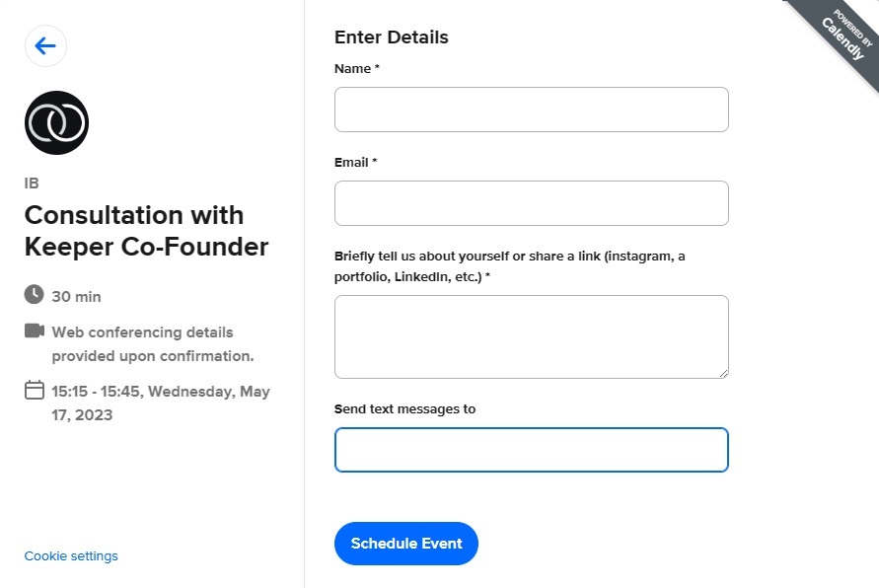
Task: Click the Schedule Event button
Action: pos(406,544)
